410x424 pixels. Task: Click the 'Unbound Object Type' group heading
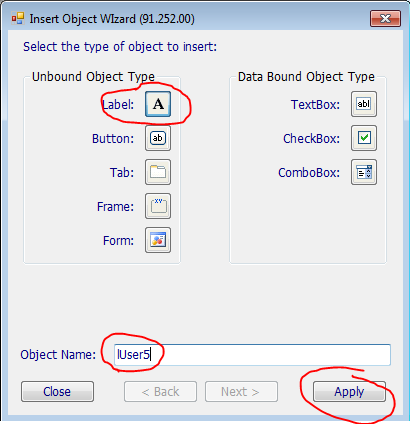pyautogui.click(x=93, y=77)
